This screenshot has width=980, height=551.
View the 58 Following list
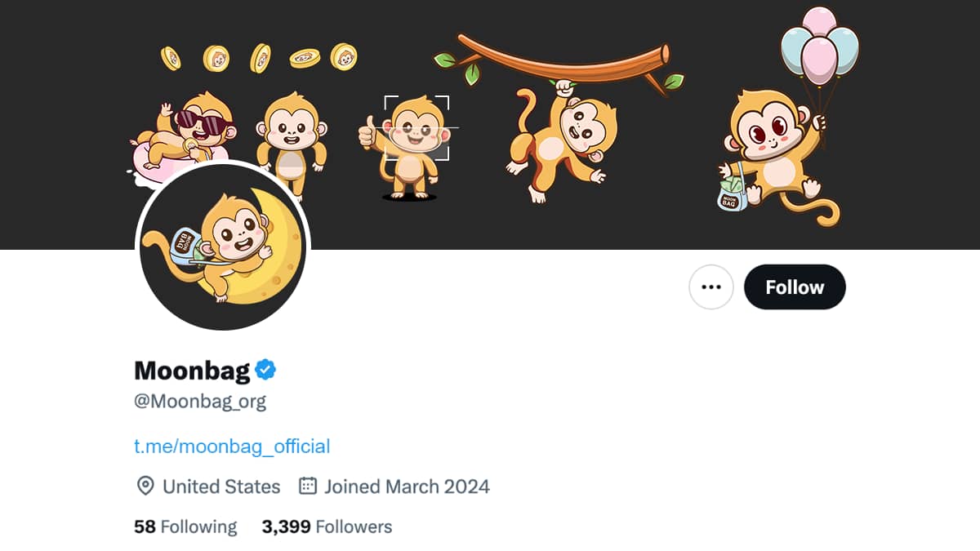(185, 527)
